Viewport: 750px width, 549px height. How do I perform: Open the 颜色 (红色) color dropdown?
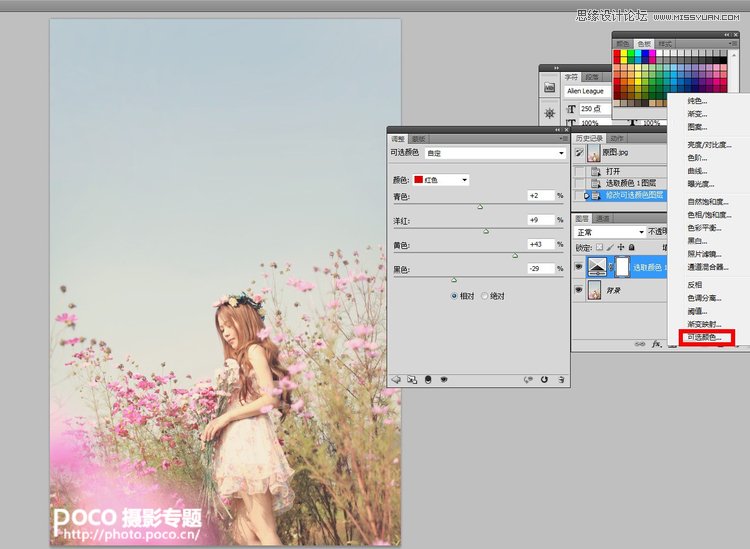pyautogui.click(x=441, y=180)
